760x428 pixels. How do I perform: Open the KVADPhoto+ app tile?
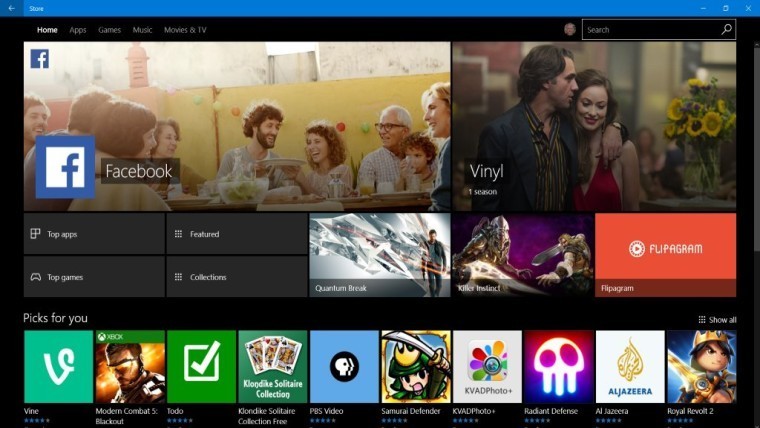click(487, 366)
